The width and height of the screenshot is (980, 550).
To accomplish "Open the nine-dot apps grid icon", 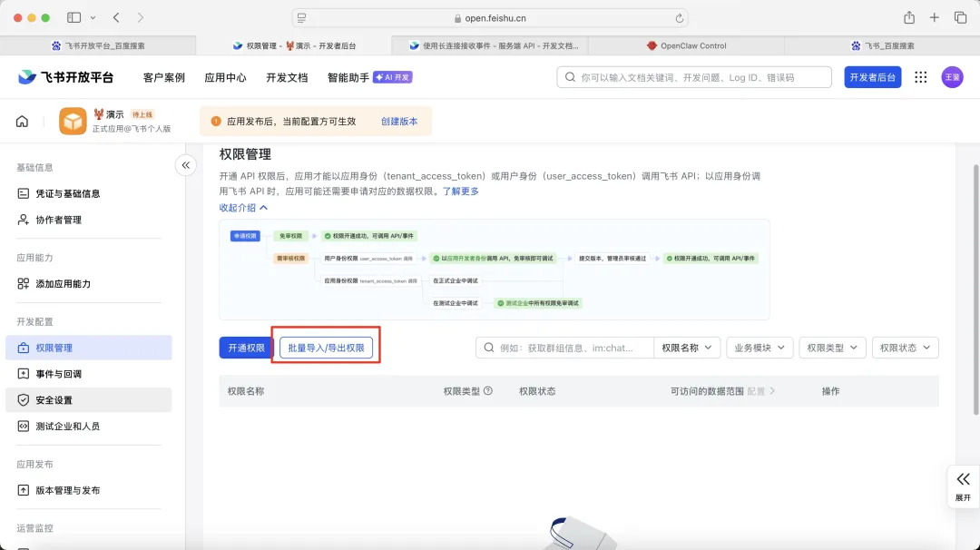I will (921, 77).
